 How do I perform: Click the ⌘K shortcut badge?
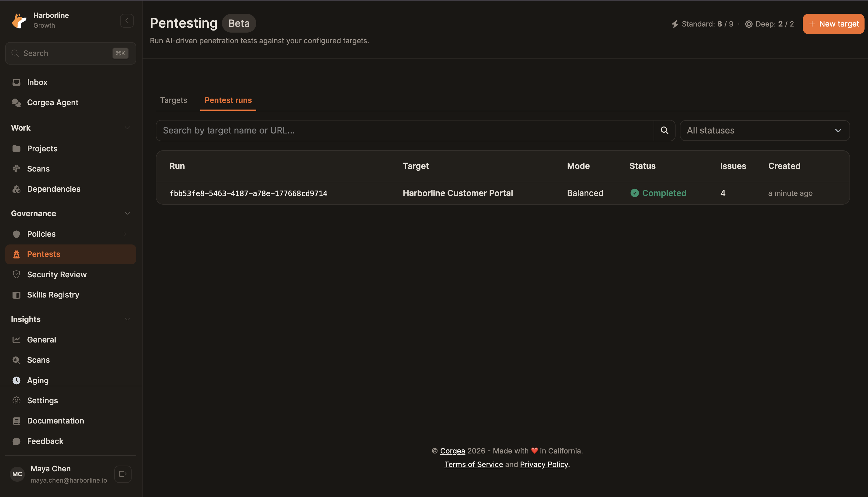click(x=120, y=53)
